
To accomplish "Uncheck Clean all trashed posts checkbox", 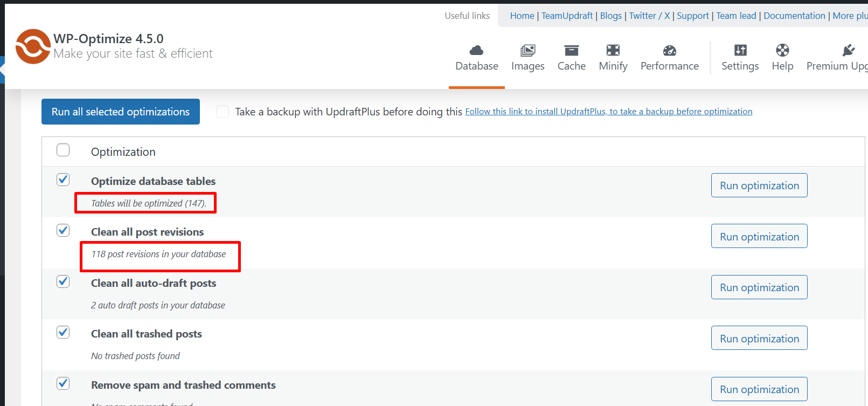I will tap(63, 332).
